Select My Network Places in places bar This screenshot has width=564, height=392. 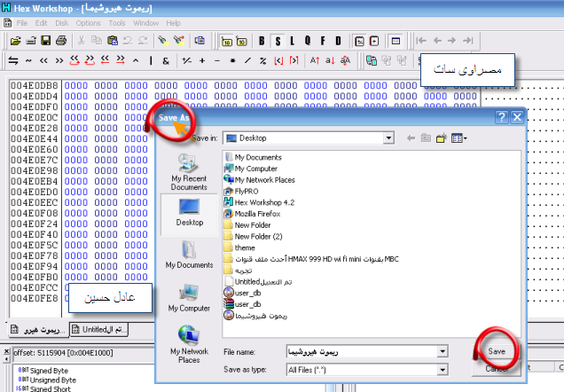[x=189, y=344]
